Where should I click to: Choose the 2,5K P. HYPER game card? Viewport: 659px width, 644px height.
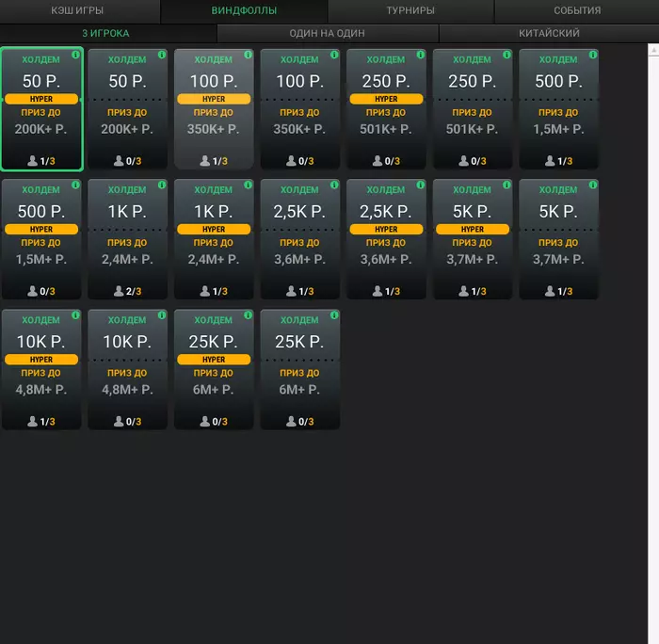point(386,239)
